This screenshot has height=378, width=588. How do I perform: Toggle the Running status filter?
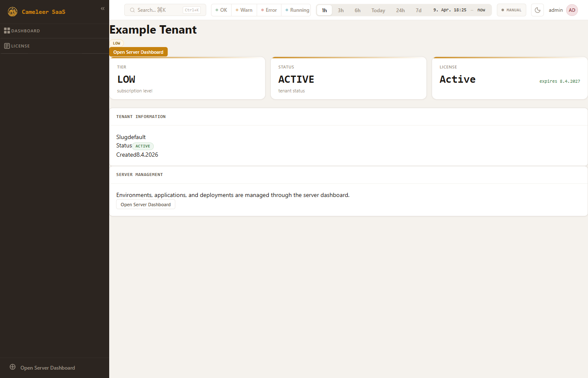297,10
